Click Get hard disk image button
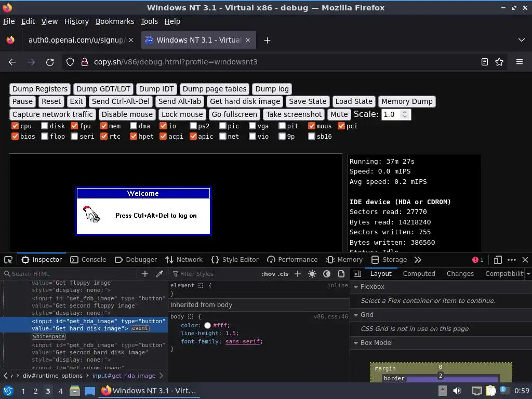Screen dimensions: 532x399 point(245,101)
